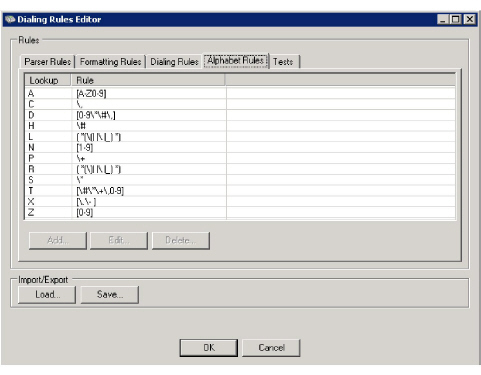The width and height of the screenshot is (481, 375).
Task: Select the row with Lookup D
Action: (x=240, y=115)
